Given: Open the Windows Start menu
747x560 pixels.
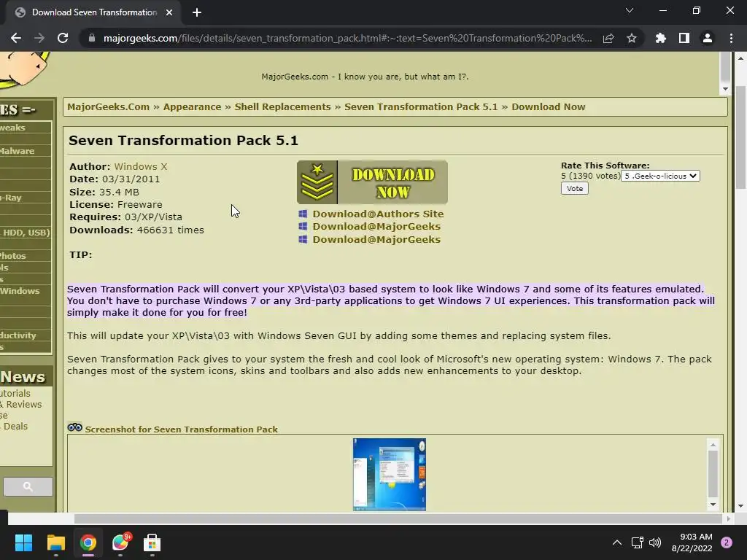Looking at the screenshot, I should coord(23,542).
